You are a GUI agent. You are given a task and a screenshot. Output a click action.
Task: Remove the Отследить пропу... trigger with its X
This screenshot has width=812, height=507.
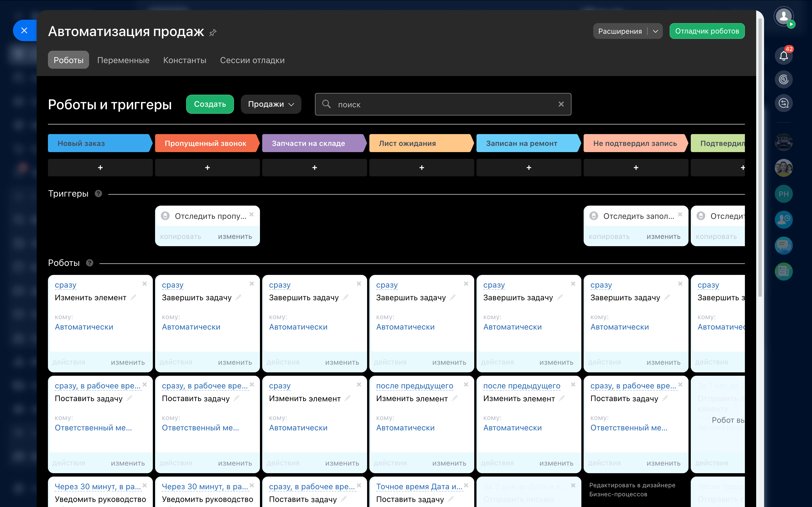tap(252, 214)
